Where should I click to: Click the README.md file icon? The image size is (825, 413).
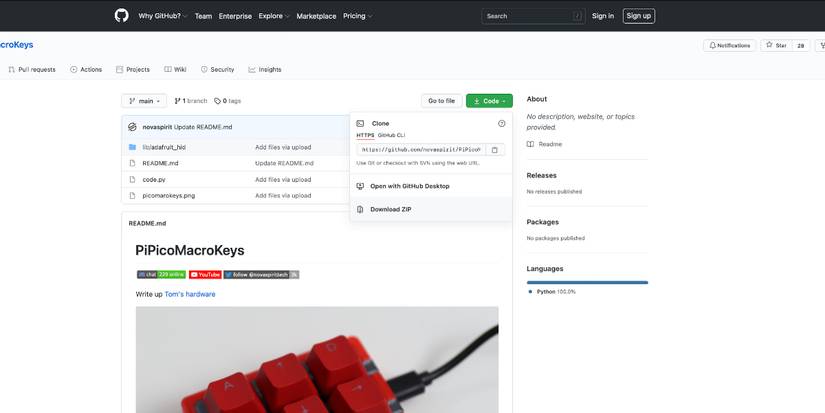click(x=132, y=164)
